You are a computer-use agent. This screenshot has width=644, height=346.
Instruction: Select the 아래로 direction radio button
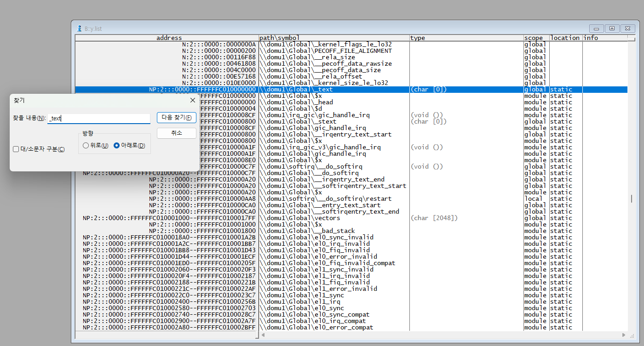(116, 146)
